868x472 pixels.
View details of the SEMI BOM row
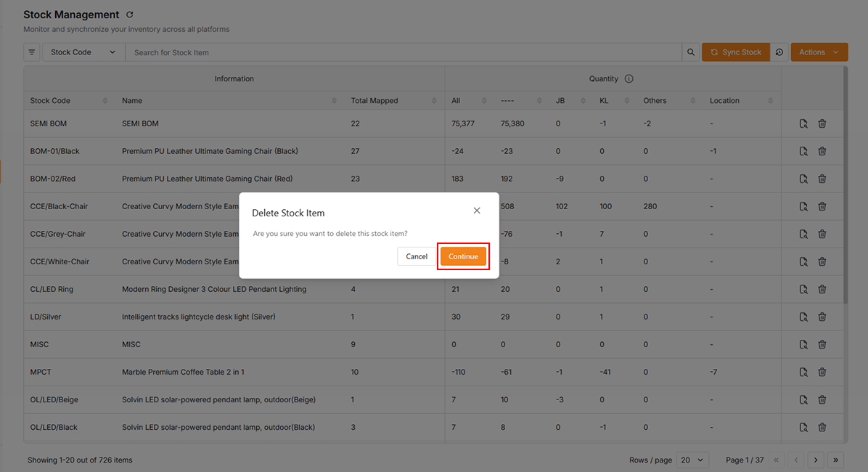click(x=803, y=123)
